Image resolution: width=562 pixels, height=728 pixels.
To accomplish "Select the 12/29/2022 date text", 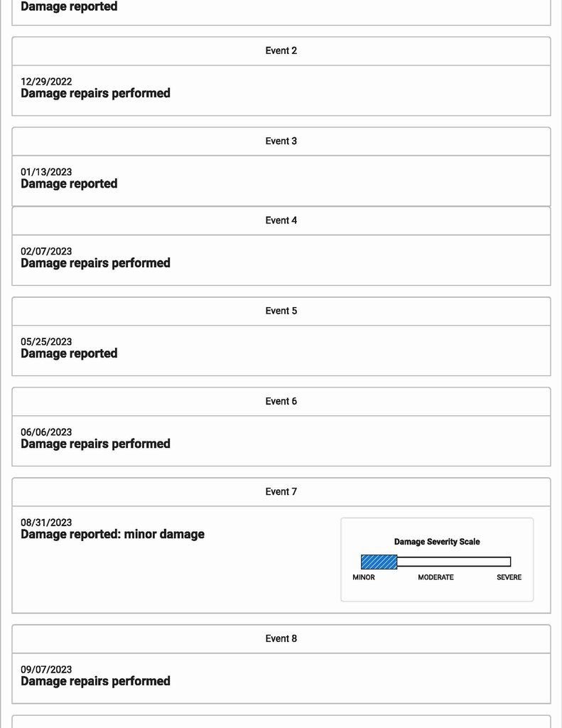I will 46,82.
